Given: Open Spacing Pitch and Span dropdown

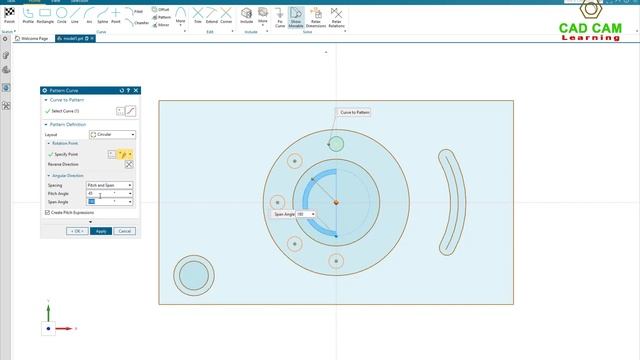Looking at the screenshot, I should 109,185.
